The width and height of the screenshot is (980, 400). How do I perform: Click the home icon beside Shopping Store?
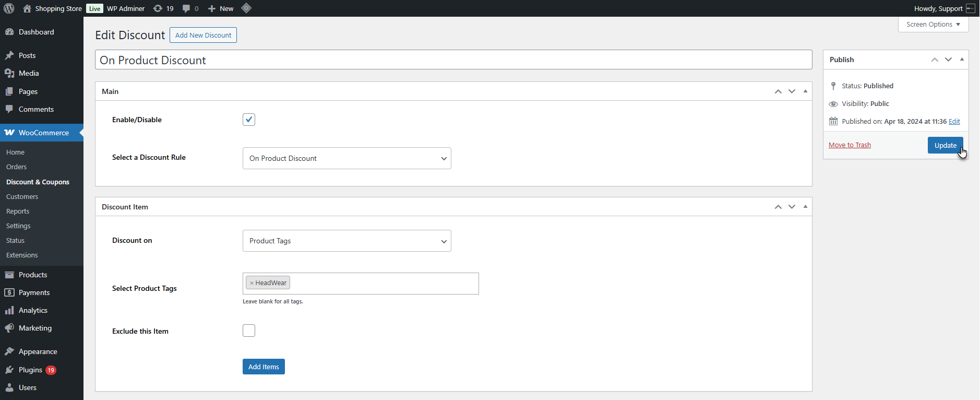tap(27, 8)
